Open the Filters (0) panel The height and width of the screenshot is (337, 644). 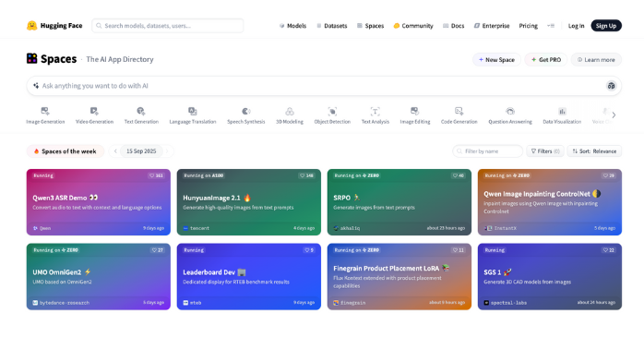point(545,151)
